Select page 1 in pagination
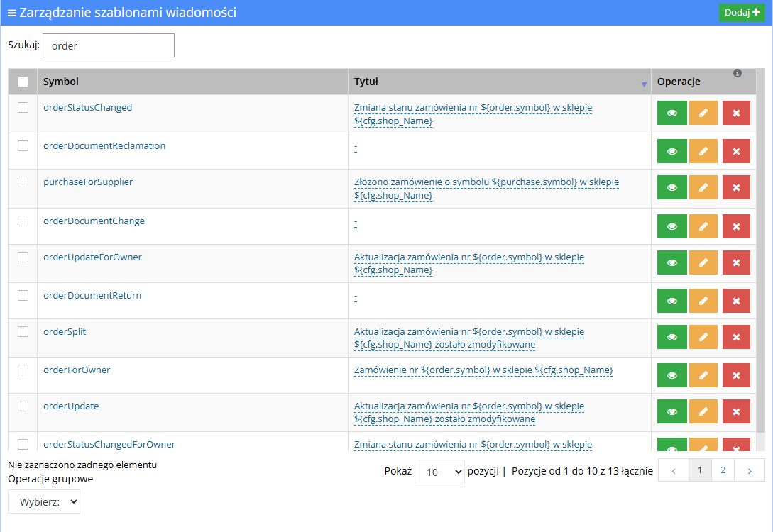773x532 pixels. click(700, 470)
